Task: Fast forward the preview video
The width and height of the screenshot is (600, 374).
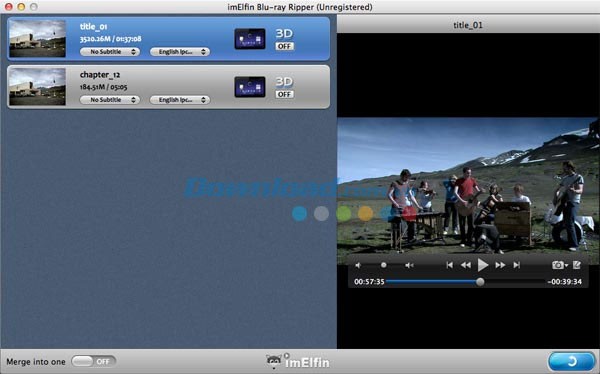Action: pyautogui.click(x=500, y=265)
